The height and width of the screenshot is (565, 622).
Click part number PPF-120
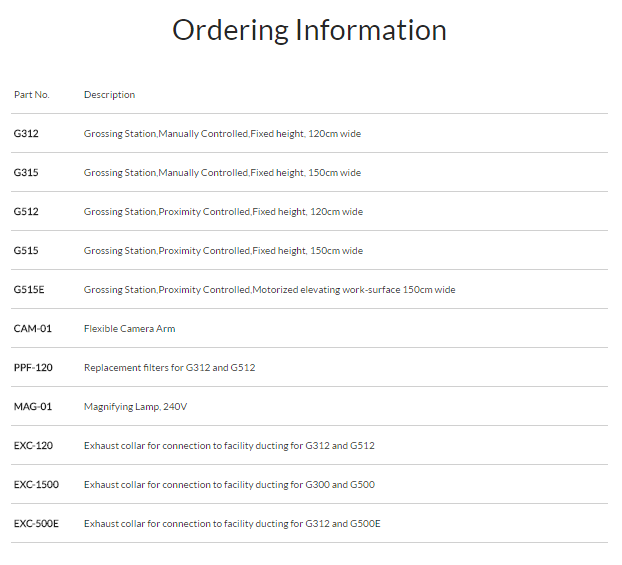pyautogui.click(x=33, y=368)
